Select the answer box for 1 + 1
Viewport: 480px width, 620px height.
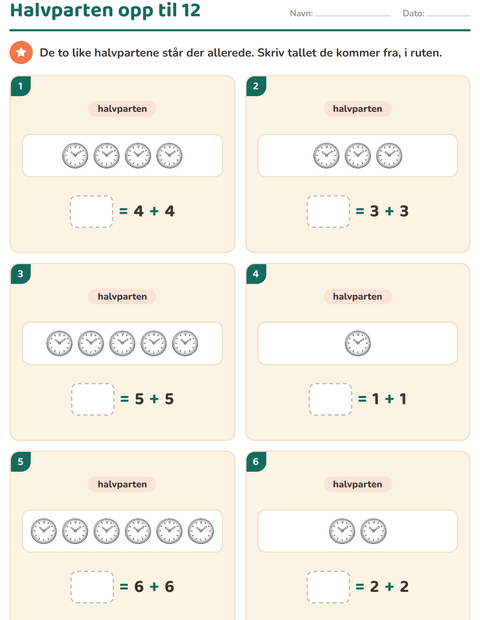(x=330, y=399)
